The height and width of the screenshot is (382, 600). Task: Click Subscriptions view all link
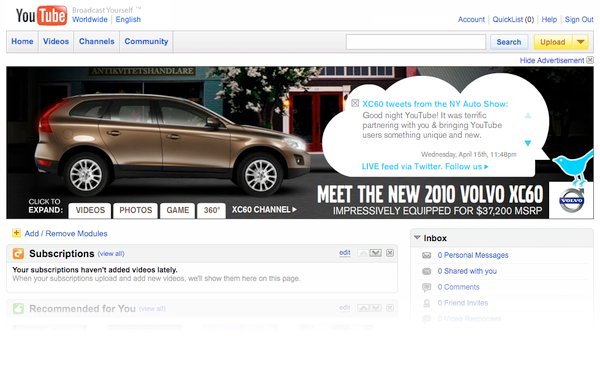[111, 254]
